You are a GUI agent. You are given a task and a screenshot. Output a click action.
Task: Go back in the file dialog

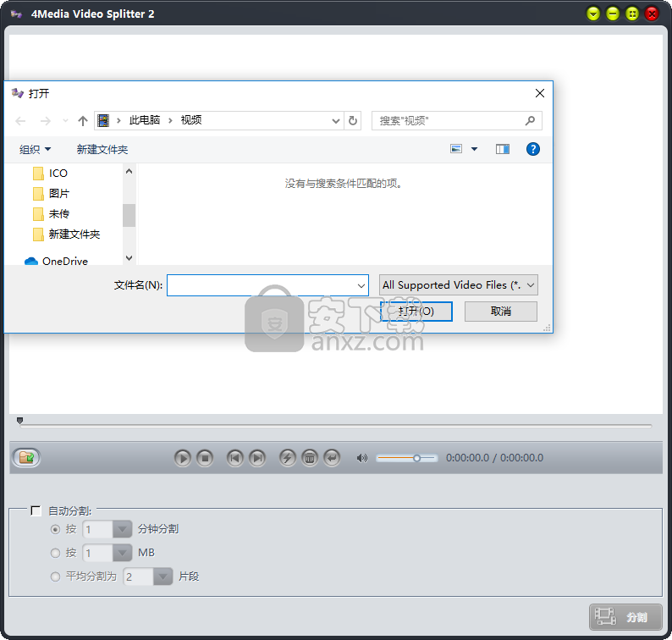[x=20, y=121]
